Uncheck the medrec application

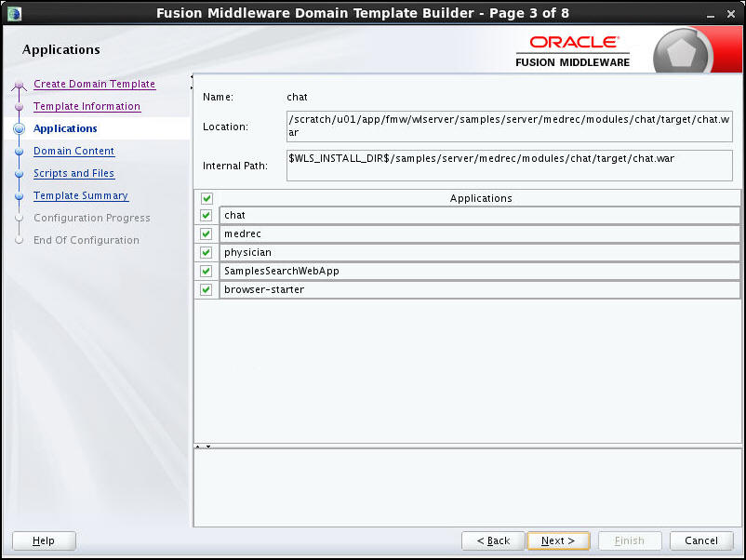tap(206, 233)
